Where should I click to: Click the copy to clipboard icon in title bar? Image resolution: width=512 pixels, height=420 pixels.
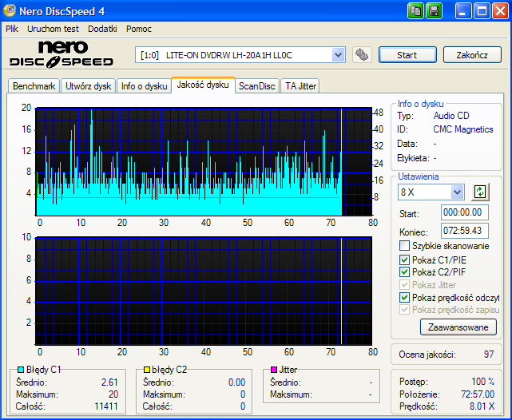[x=415, y=11]
